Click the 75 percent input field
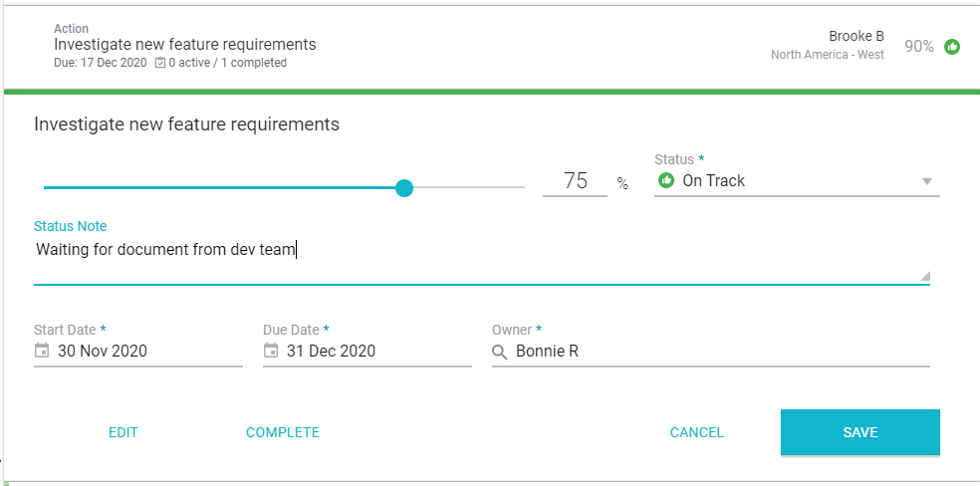The height and width of the screenshot is (486, 980). (575, 181)
